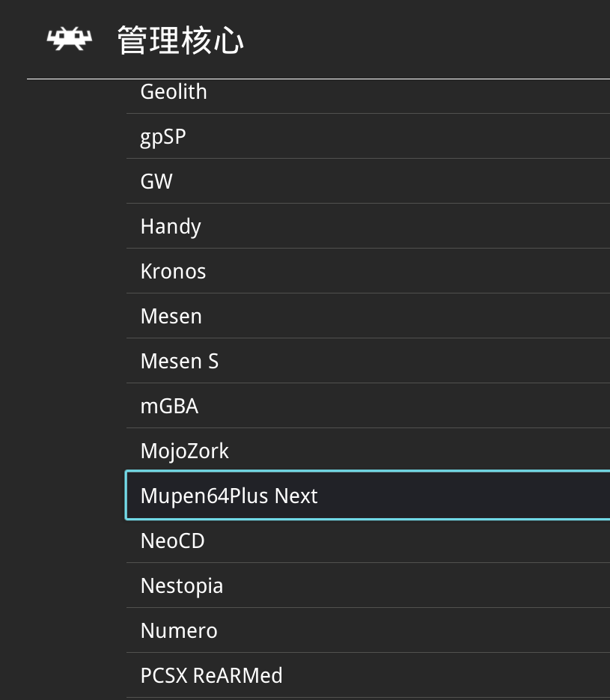Open the highlighted Mupen64Plus Next core
This screenshot has height=700, width=610.
tap(229, 496)
